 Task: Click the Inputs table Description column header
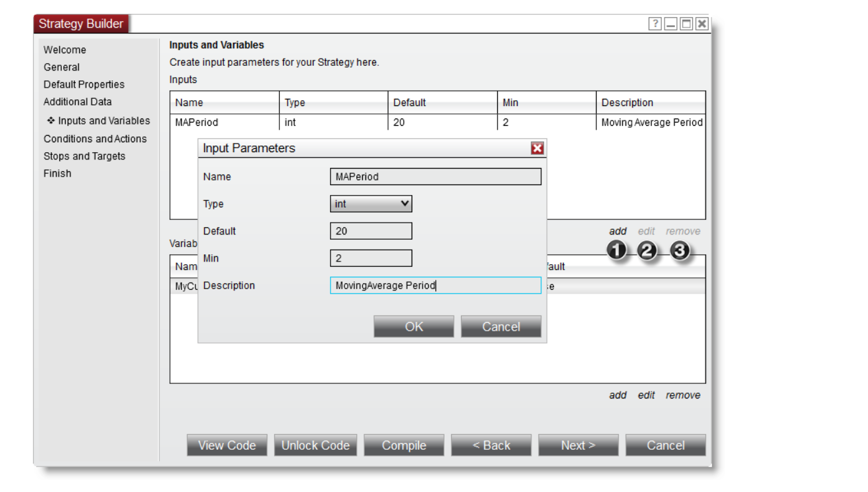[x=651, y=103]
